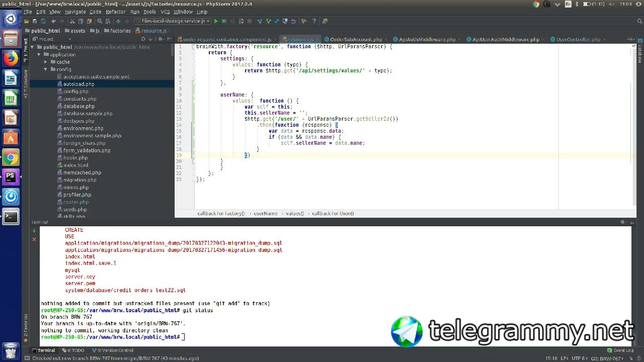The image size is (644, 362).
Task: Click the Find magnifier toolbar icon
Action: point(100,21)
